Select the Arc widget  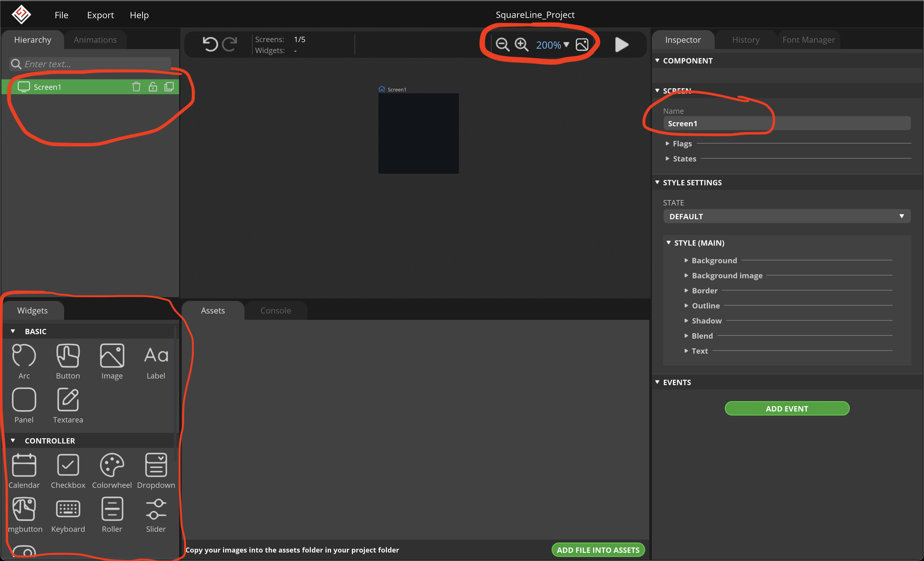coord(24,361)
